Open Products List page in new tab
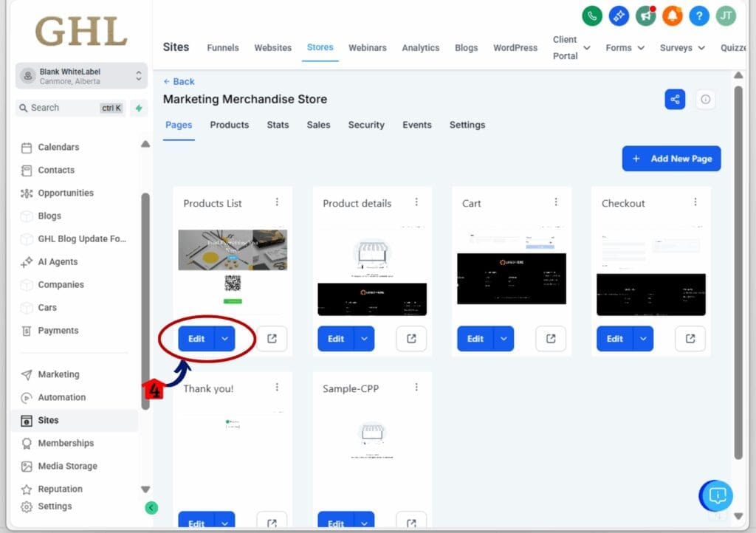 coord(272,339)
